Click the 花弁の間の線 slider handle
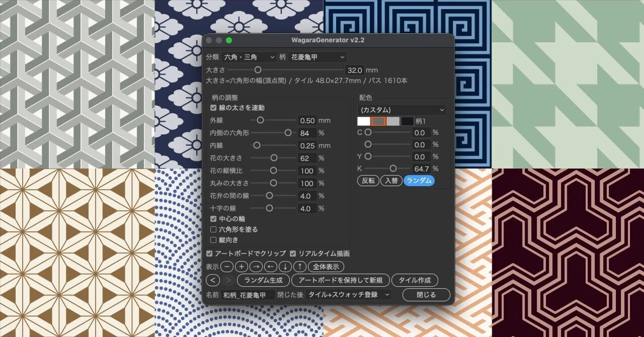 point(269,196)
